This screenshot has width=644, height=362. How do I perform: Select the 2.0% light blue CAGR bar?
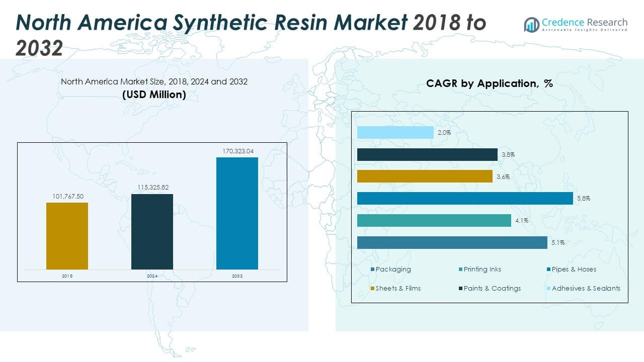395,133
